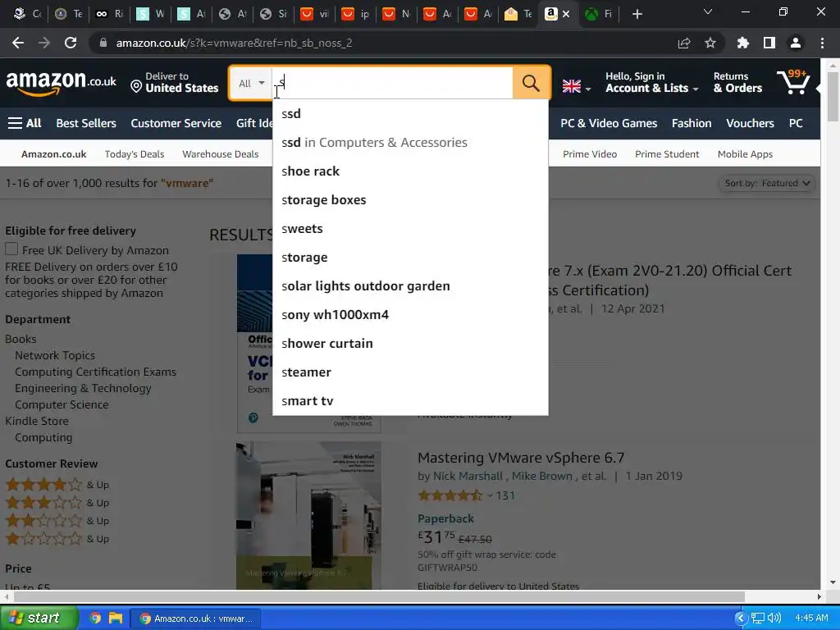Open the Chrome three-dot menu
Image resolution: width=840 pixels, height=630 pixels.
[x=822, y=43]
